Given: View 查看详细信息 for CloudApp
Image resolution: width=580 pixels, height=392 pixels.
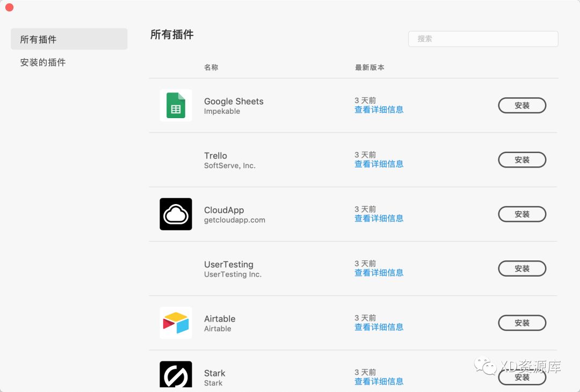Looking at the screenshot, I should pyautogui.click(x=379, y=219).
